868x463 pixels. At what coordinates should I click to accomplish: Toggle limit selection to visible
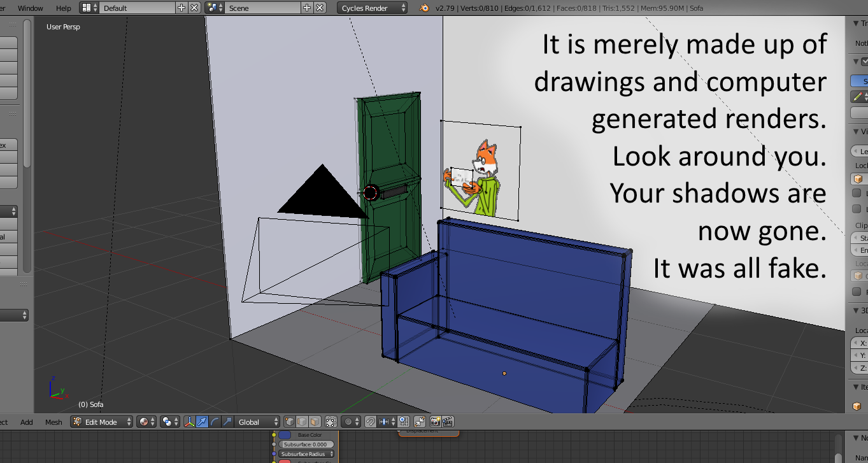click(331, 422)
